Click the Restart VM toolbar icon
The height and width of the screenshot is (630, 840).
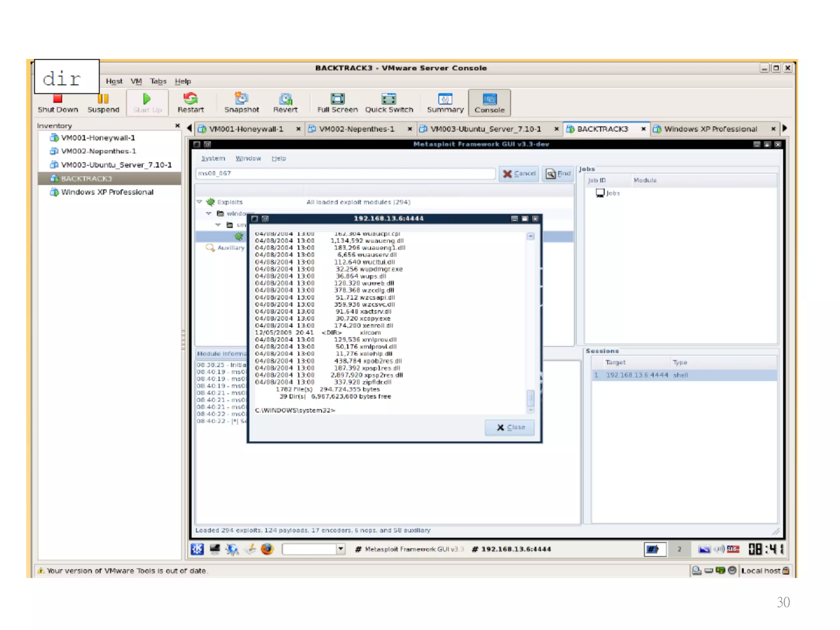click(190, 99)
